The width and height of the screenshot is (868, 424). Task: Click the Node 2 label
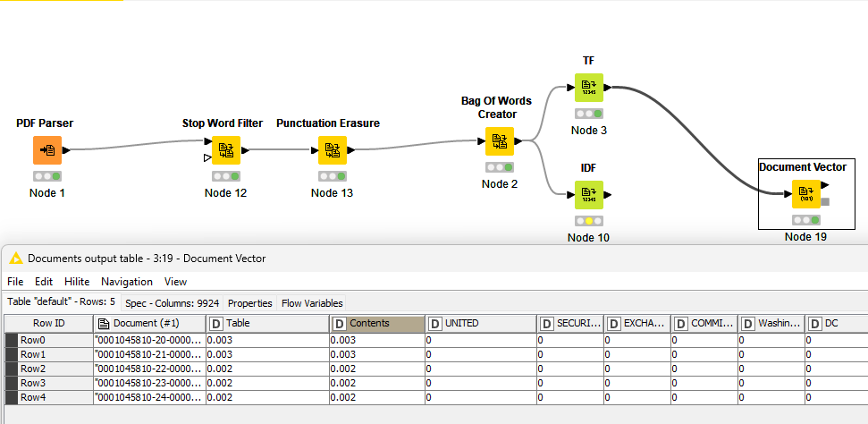tap(500, 184)
